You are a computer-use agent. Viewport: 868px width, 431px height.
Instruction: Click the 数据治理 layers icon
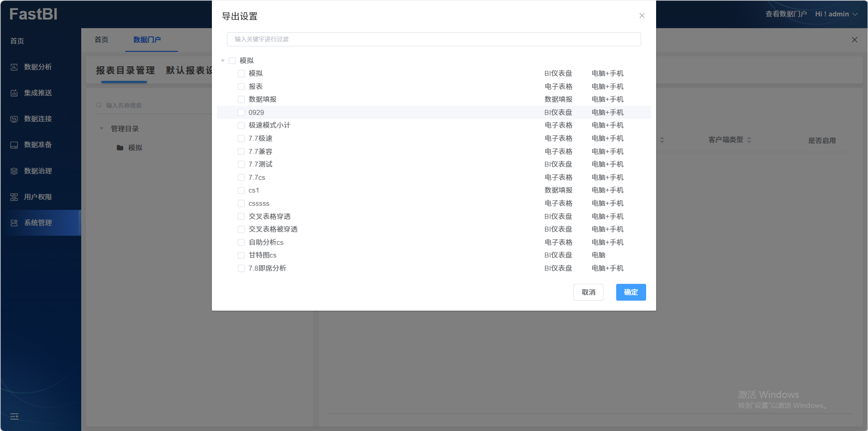click(14, 171)
